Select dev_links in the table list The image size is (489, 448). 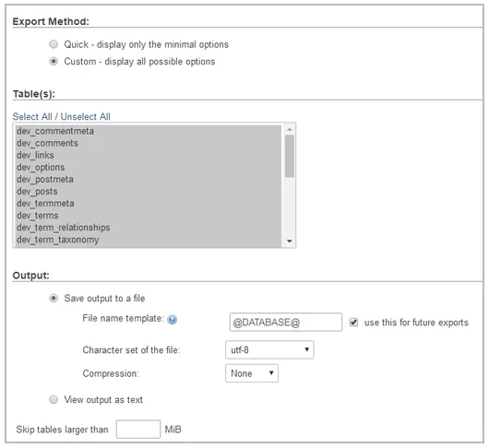coord(149,155)
